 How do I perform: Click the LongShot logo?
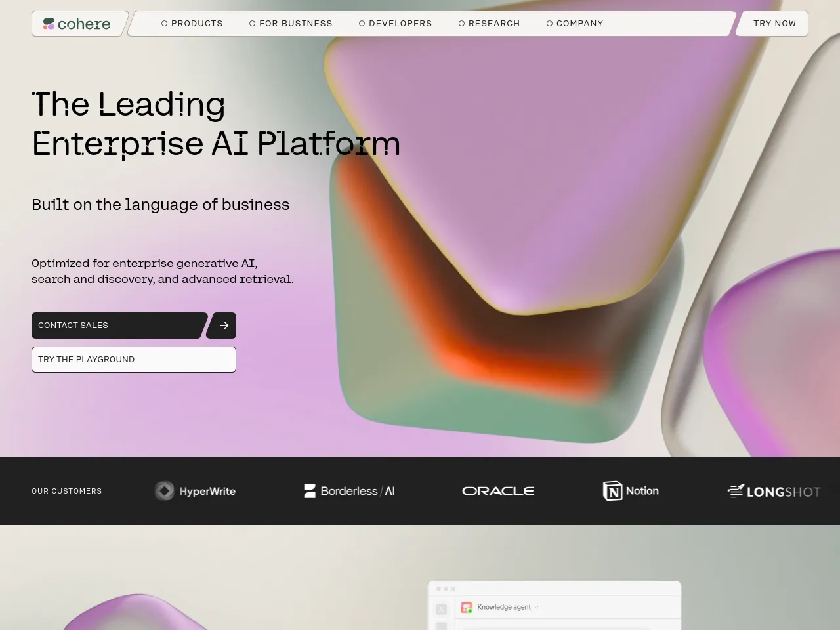[774, 491]
